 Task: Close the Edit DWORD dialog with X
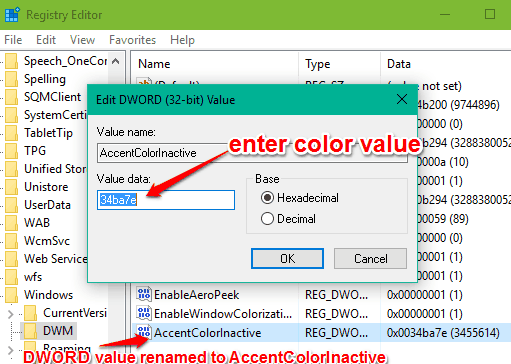tap(402, 99)
